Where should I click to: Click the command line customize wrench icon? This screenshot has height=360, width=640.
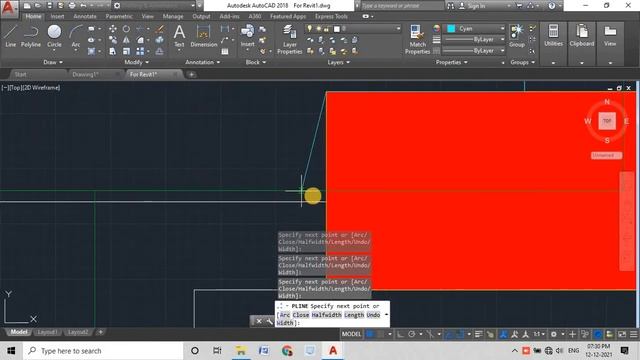click(269, 322)
